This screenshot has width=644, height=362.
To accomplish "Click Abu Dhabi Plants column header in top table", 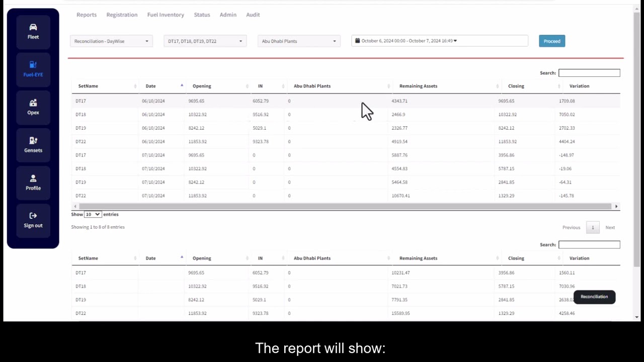I will pos(312,86).
